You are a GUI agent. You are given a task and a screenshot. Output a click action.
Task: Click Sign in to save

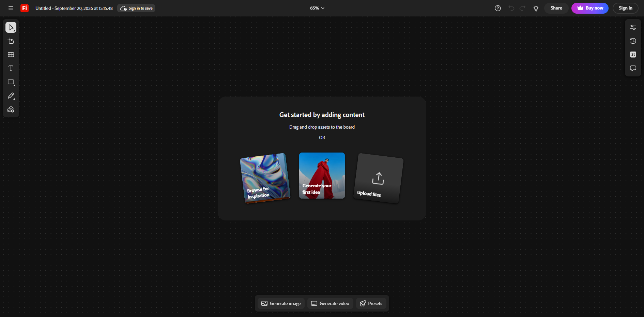click(x=136, y=8)
